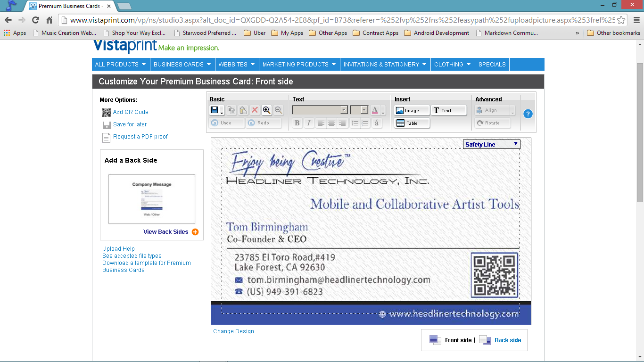Toggle bold text formatting

pos(297,123)
